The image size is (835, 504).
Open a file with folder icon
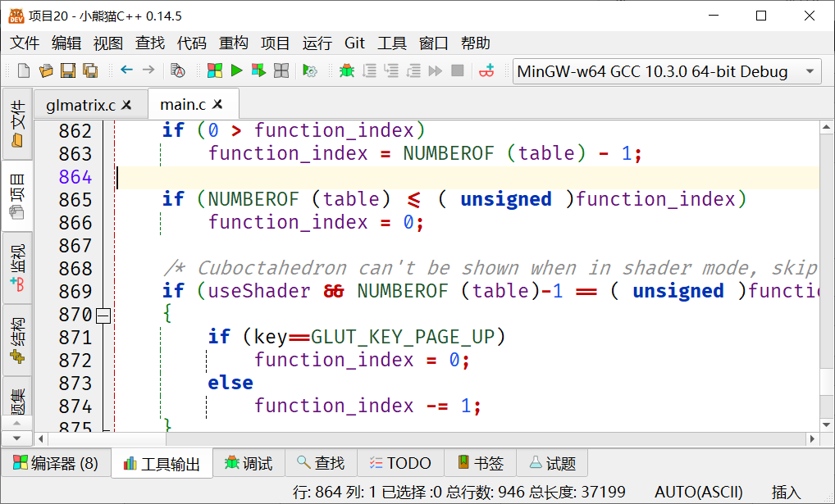(46, 70)
